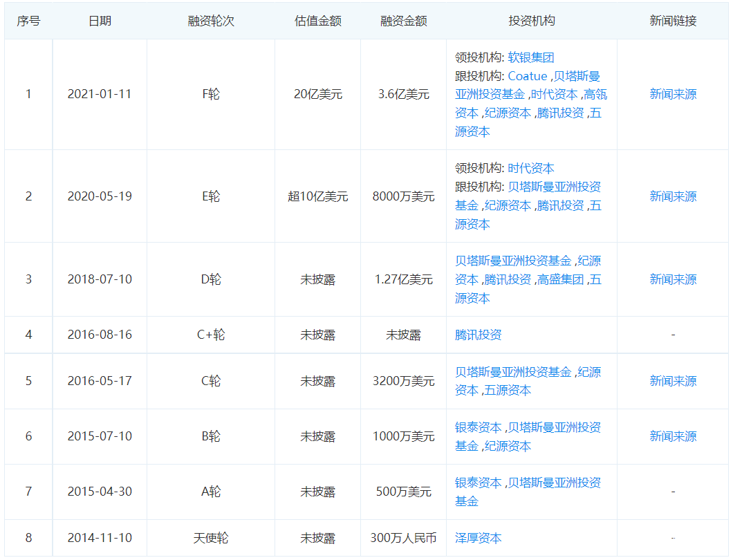Open the 泽厚资本 investor link
This screenshot has width=733, height=560.
(x=479, y=538)
